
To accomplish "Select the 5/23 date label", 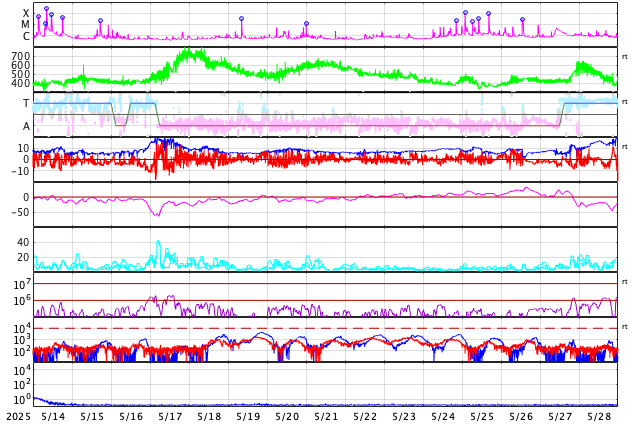I will pyautogui.click(x=404, y=416).
